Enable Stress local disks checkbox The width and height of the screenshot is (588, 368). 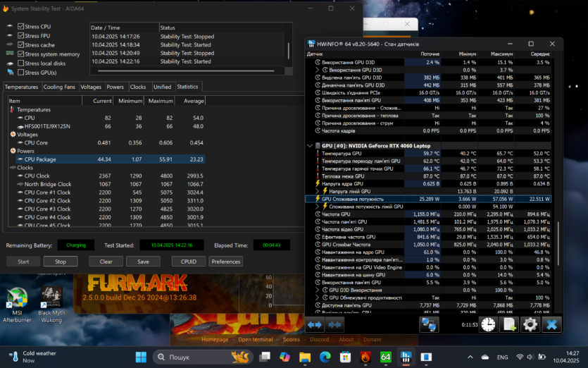pyautogui.click(x=21, y=63)
